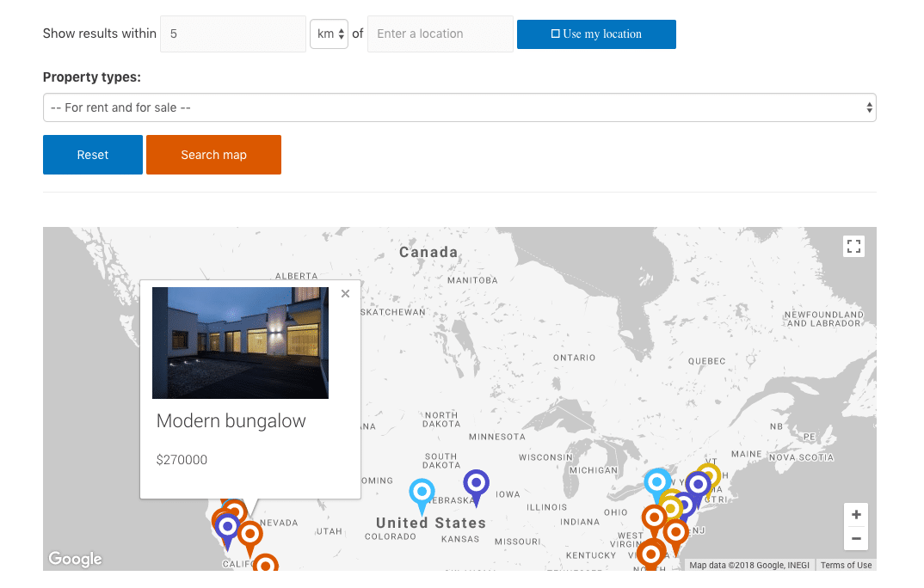Click the Modern bungalow title
The width and height of the screenshot is (924, 588).
click(231, 421)
